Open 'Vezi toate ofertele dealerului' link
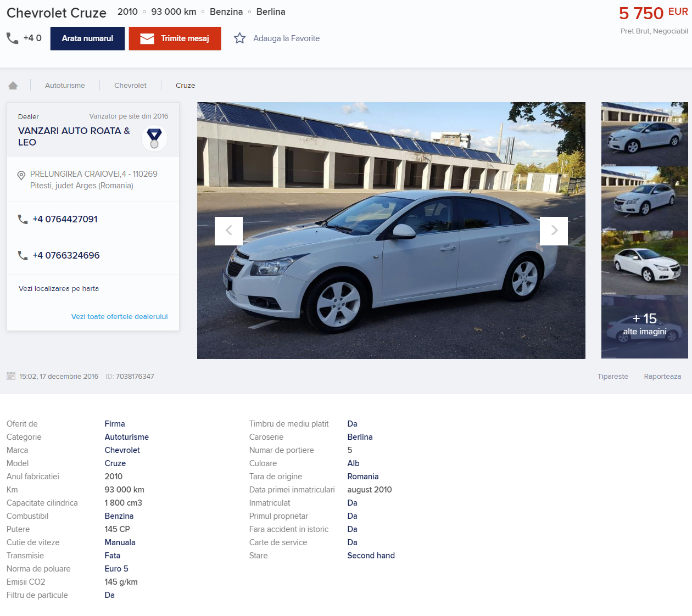 [119, 317]
